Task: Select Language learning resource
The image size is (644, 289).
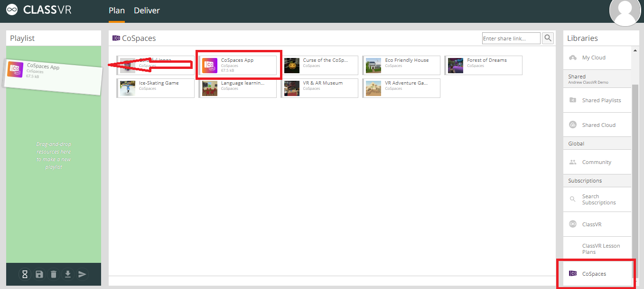Action: (x=238, y=88)
